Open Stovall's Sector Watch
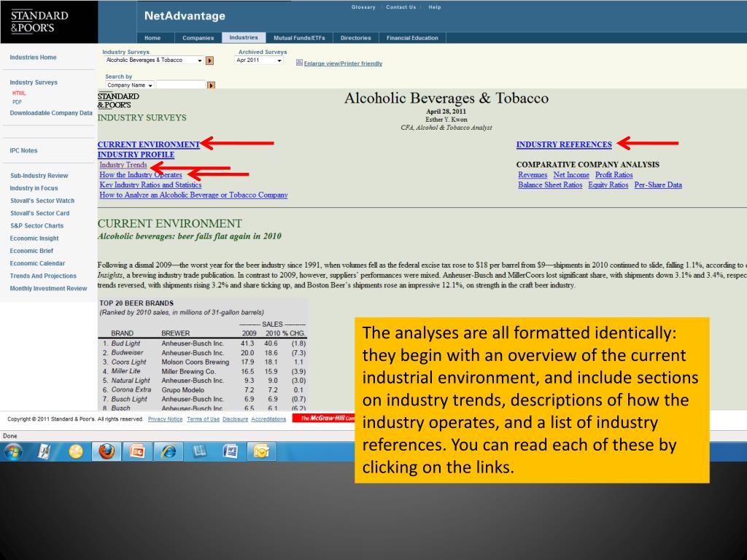 pyautogui.click(x=42, y=201)
